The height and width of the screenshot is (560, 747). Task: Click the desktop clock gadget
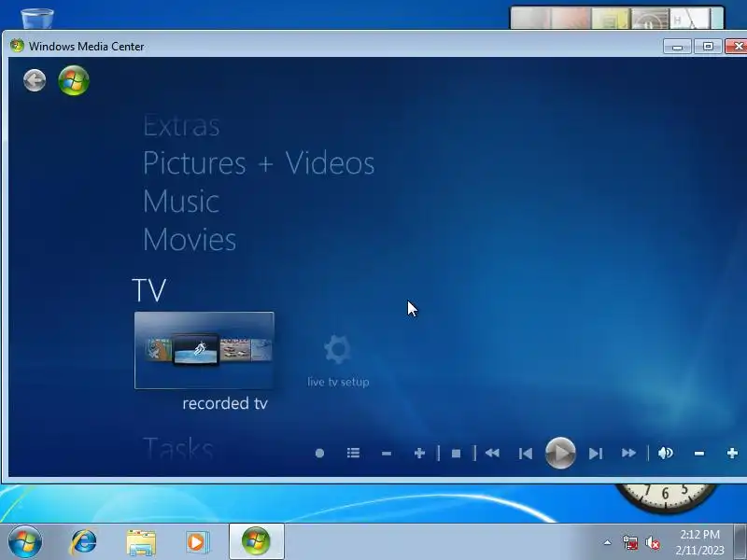pyautogui.click(x=666, y=497)
